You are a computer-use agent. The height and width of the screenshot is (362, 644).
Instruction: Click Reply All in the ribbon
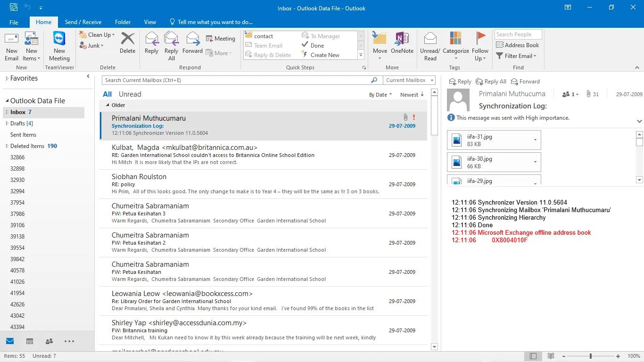pyautogui.click(x=172, y=47)
